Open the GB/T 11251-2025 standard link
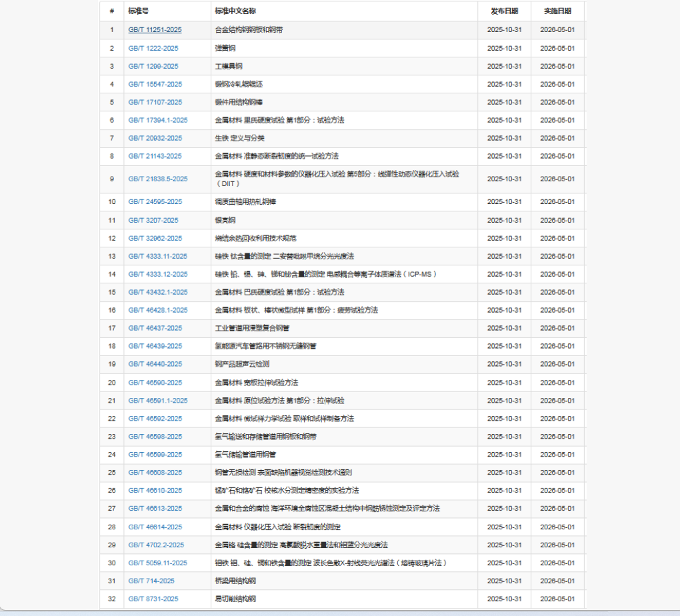This screenshot has height=616, width=680. point(155,30)
